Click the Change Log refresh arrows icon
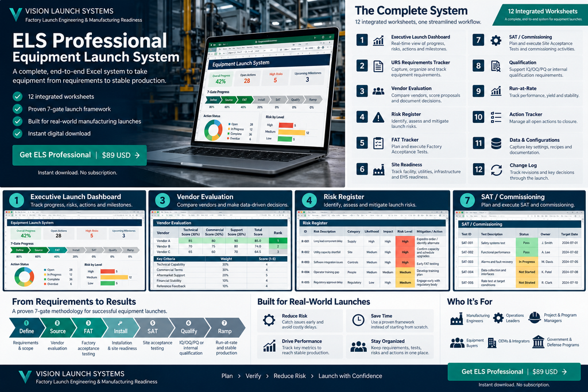Viewport: 588px width, 392px height. point(497,170)
